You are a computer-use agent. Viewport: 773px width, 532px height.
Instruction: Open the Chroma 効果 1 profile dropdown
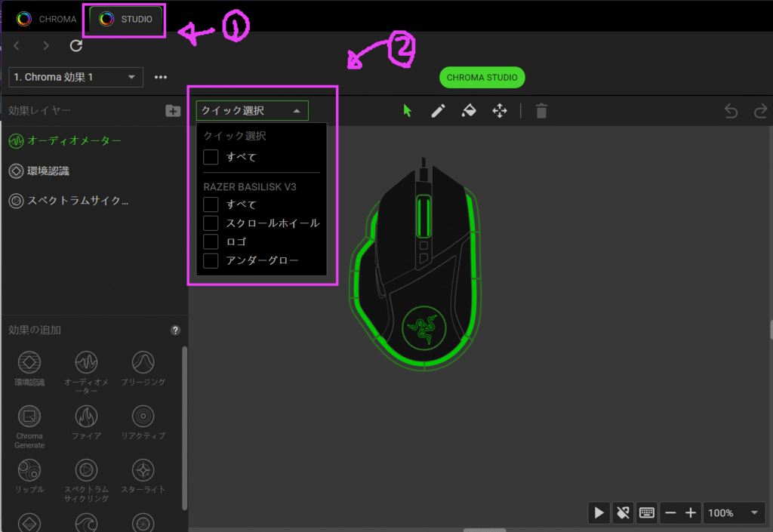coord(76,77)
